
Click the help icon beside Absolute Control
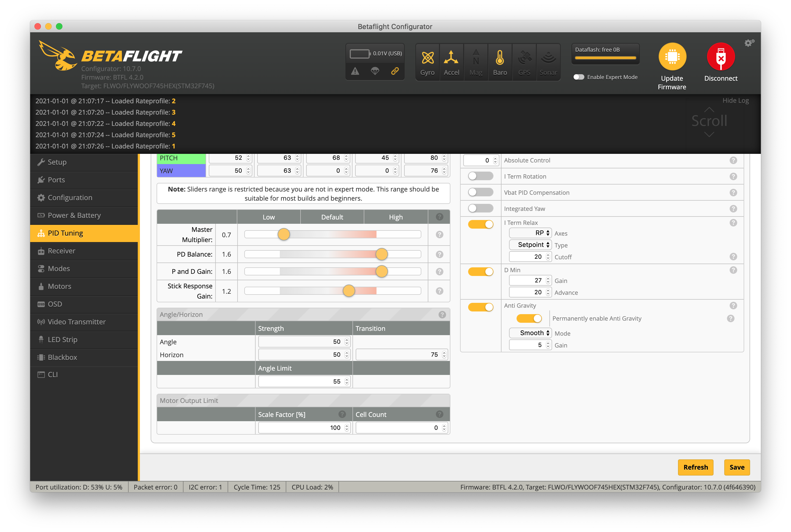click(733, 160)
